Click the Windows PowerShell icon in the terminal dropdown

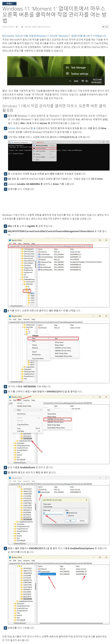point(34,146)
